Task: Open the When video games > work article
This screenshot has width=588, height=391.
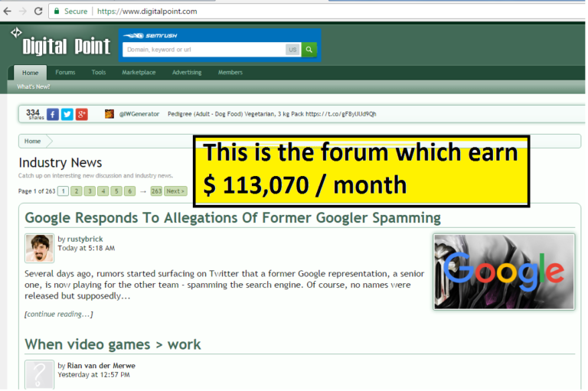Action: 113,344
